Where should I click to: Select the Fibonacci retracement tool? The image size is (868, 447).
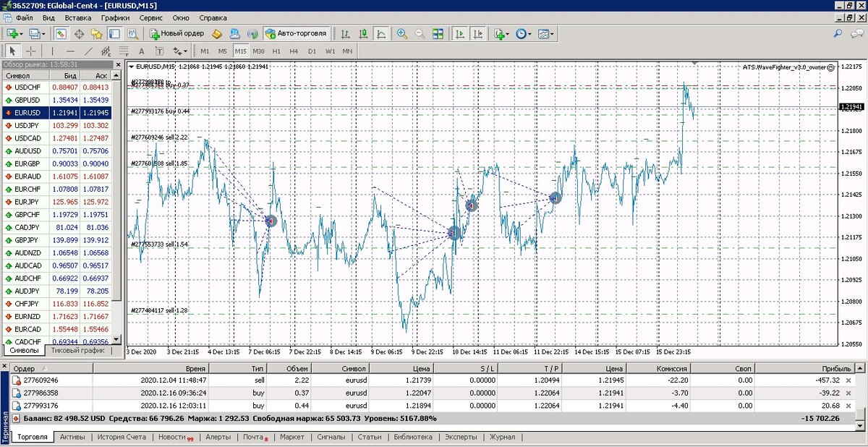[x=123, y=51]
